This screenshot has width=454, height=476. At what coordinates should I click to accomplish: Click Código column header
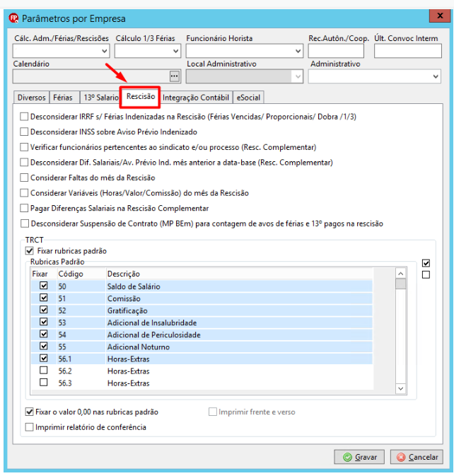click(x=81, y=274)
